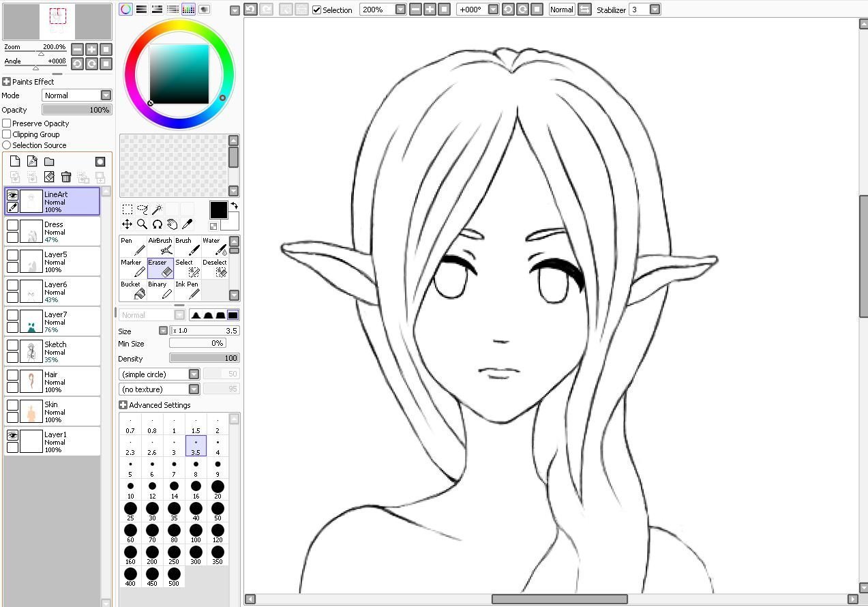868x607 pixels.
Task: Enable the Preserve Opacity checkbox
Action: point(7,123)
